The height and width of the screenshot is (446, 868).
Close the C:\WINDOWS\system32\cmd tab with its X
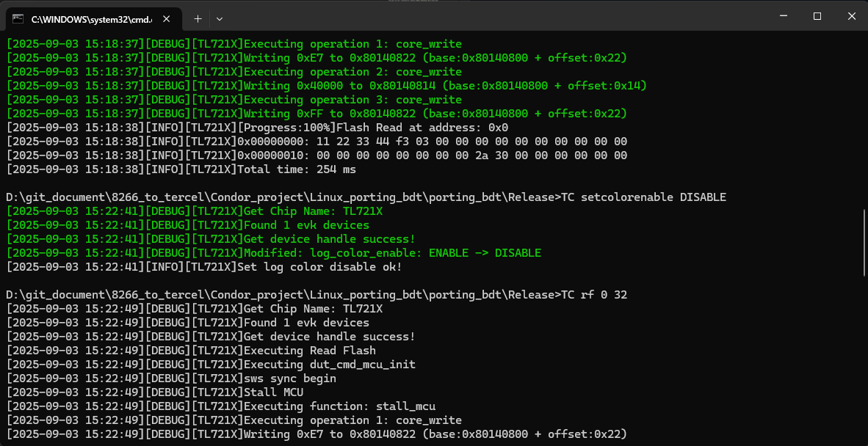click(166, 18)
